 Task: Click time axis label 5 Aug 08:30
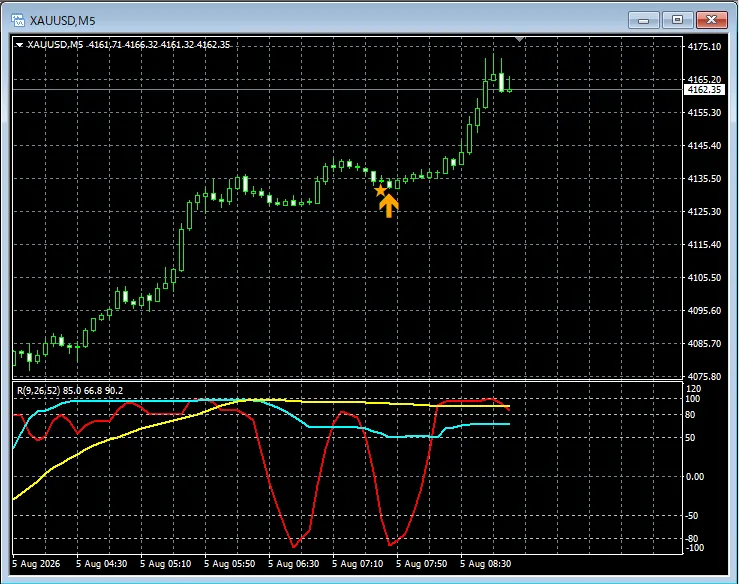coord(486,564)
